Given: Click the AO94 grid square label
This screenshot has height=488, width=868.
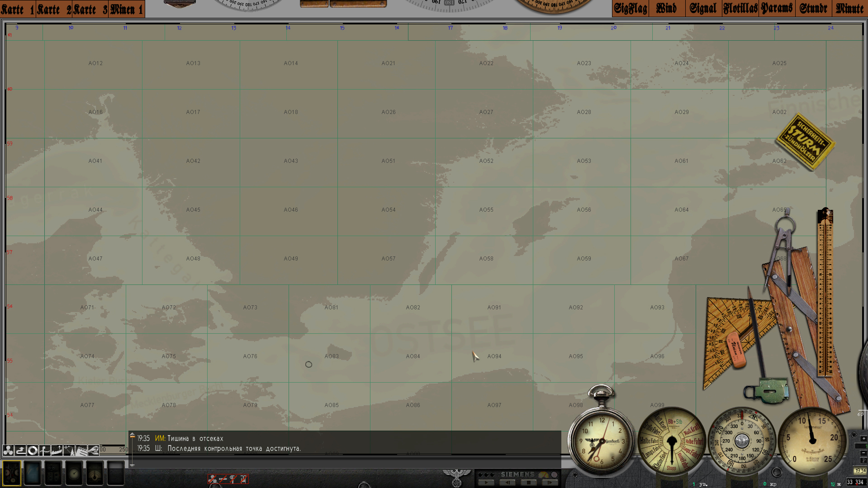Looking at the screenshot, I should 494,356.
